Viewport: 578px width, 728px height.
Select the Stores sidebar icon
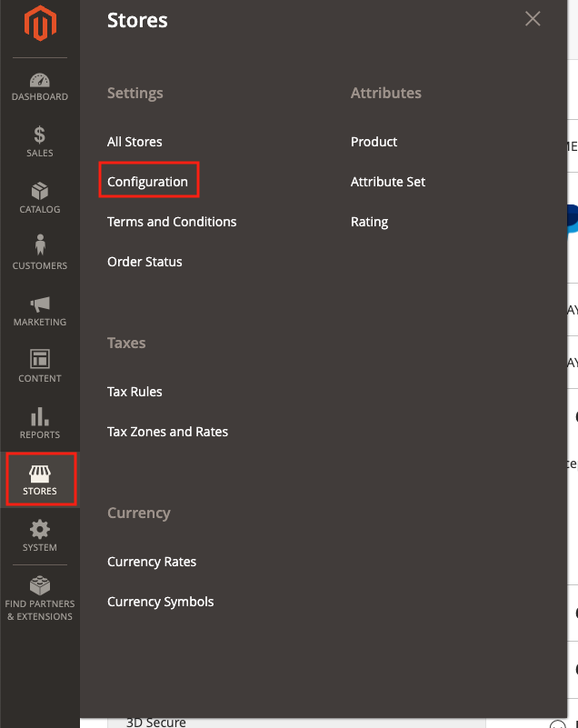pyautogui.click(x=41, y=479)
